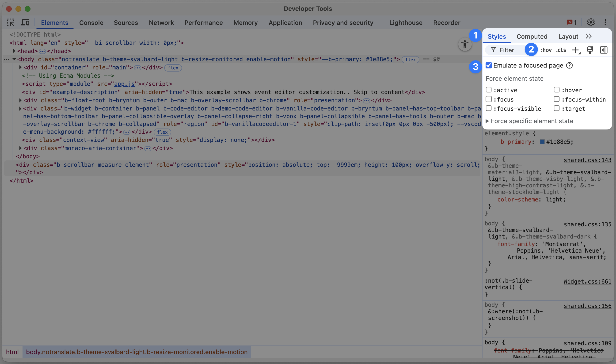Show more Styles pane tabs chevron
The height and width of the screenshot is (364, 616).
click(x=589, y=37)
